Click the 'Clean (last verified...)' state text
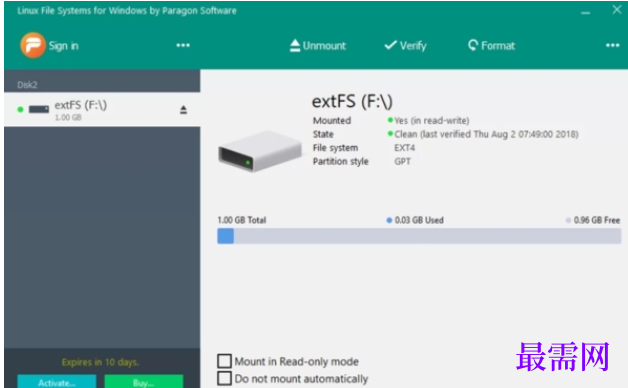The image size is (628, 388). pos(486,134)
